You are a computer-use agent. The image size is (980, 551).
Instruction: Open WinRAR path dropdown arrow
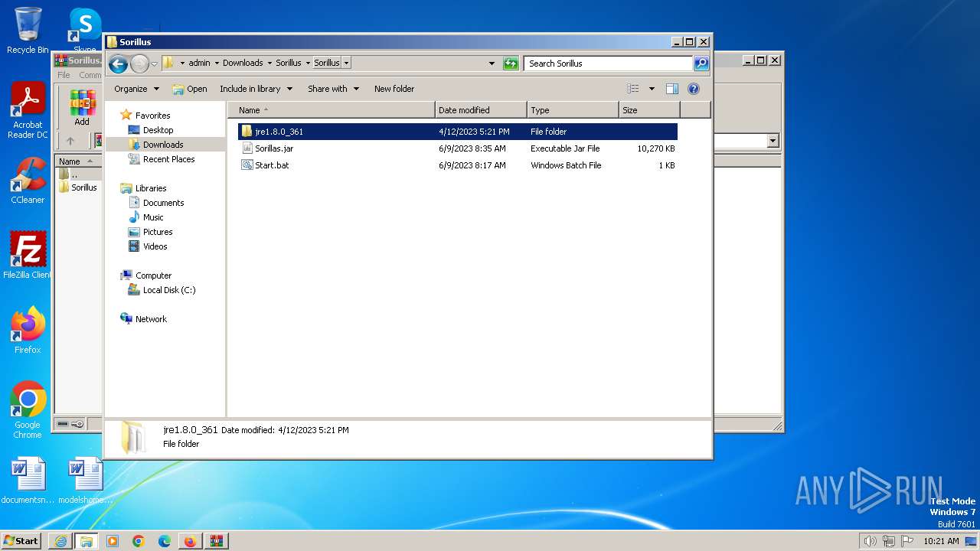[773, 141]
